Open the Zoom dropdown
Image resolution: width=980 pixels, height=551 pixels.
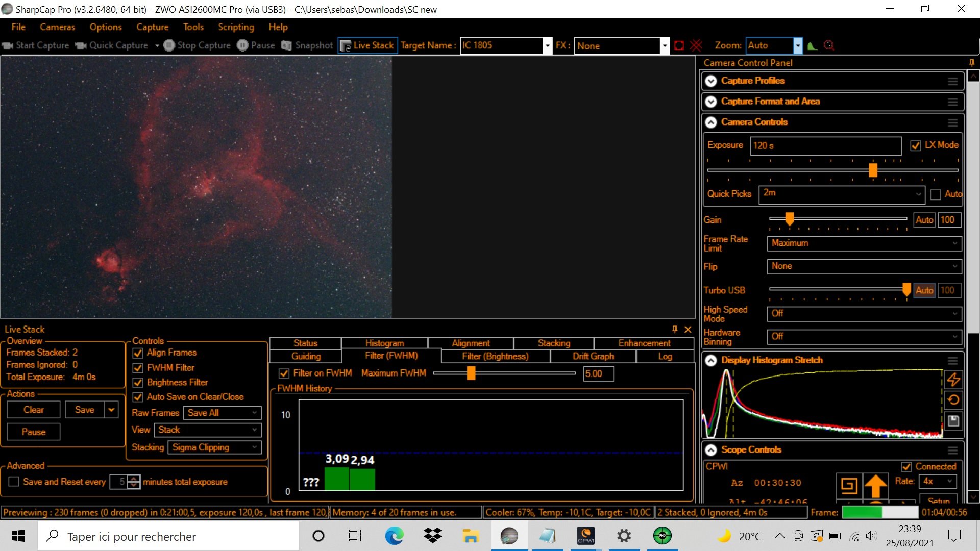[798, 46]
